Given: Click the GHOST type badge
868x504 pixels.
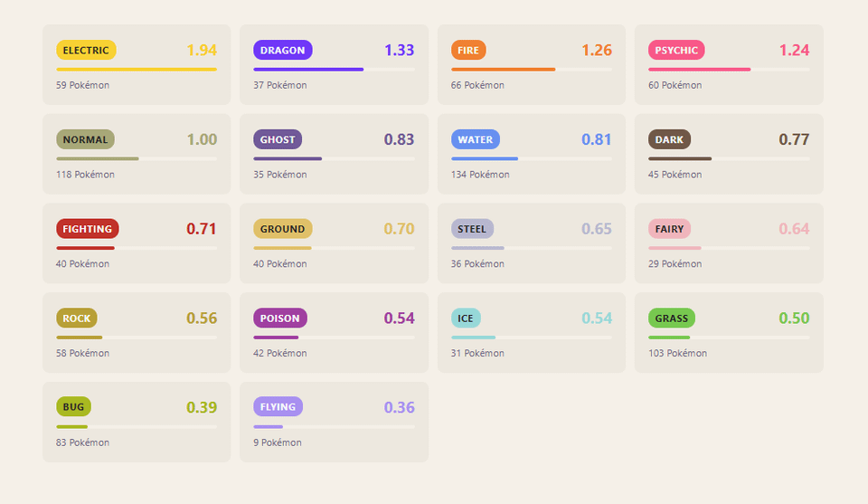Looking at the screenshot, I should click(278, 140).
